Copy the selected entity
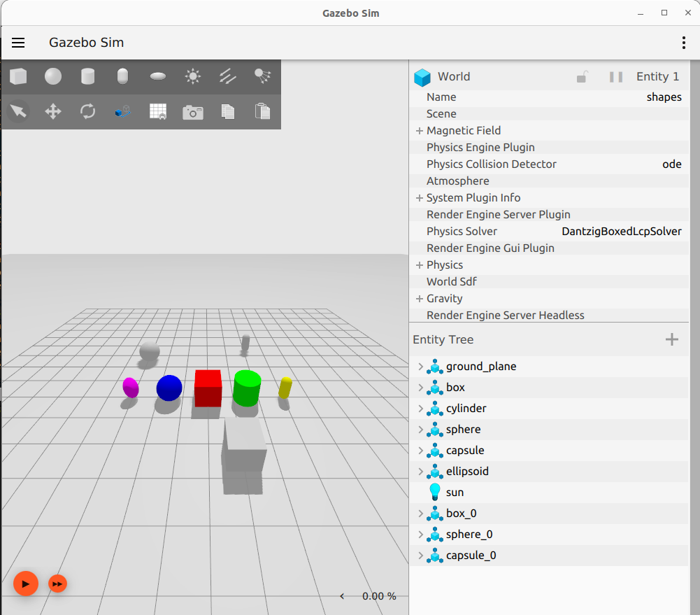Image resolution: width=700 pixels, height=615 pixels. coord(228,111)
